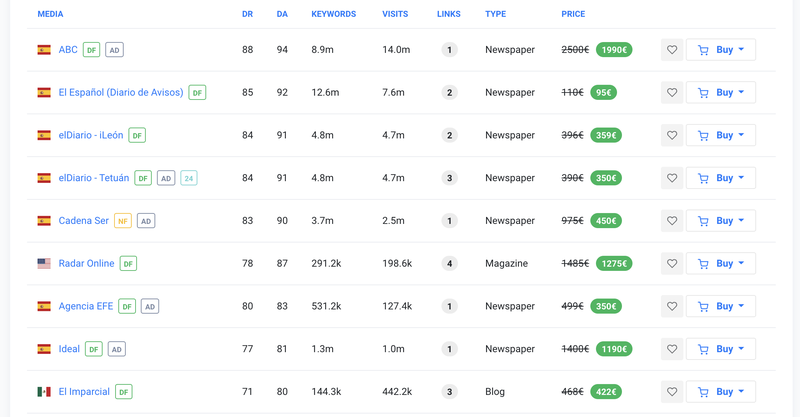
Task: Open the elDiario - iLeón media link
Action: [91, 135]
